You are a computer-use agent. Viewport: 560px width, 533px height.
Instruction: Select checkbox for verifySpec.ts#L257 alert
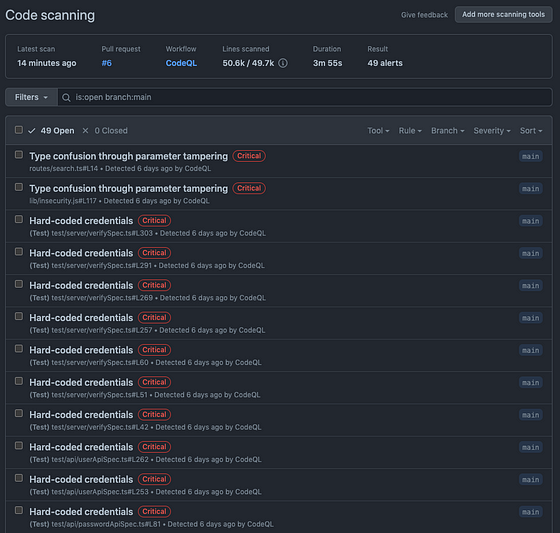coord(19,317)
